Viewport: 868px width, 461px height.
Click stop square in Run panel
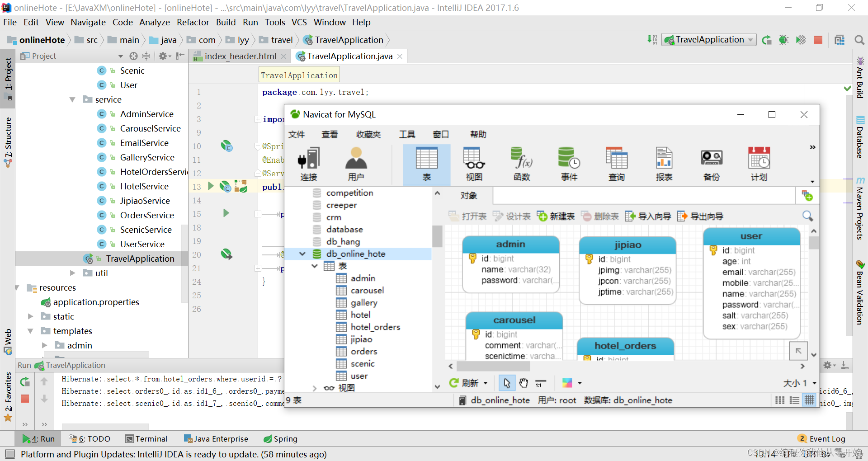tap(25, 399)
